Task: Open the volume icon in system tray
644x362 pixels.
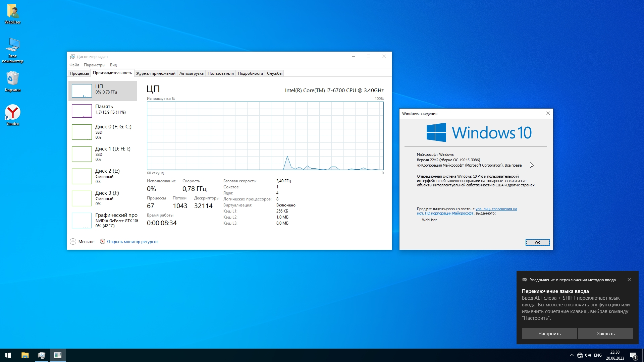Action: [588, 355]
